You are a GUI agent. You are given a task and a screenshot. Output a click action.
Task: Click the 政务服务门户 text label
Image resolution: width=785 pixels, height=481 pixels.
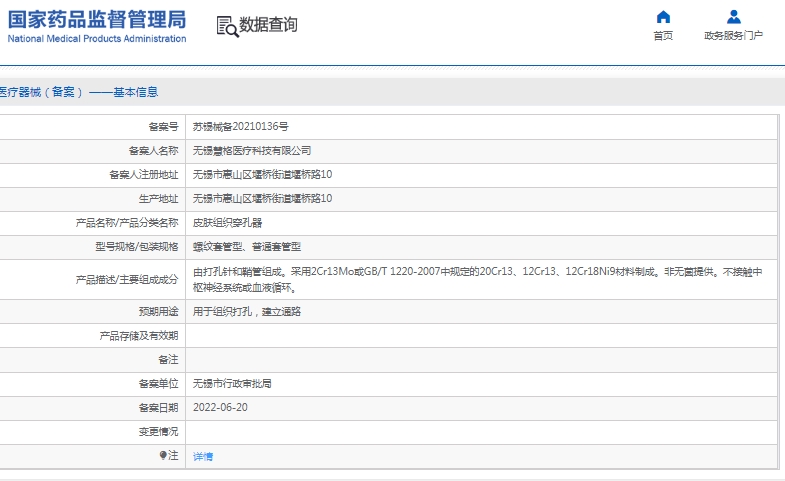tap(733, 36)
